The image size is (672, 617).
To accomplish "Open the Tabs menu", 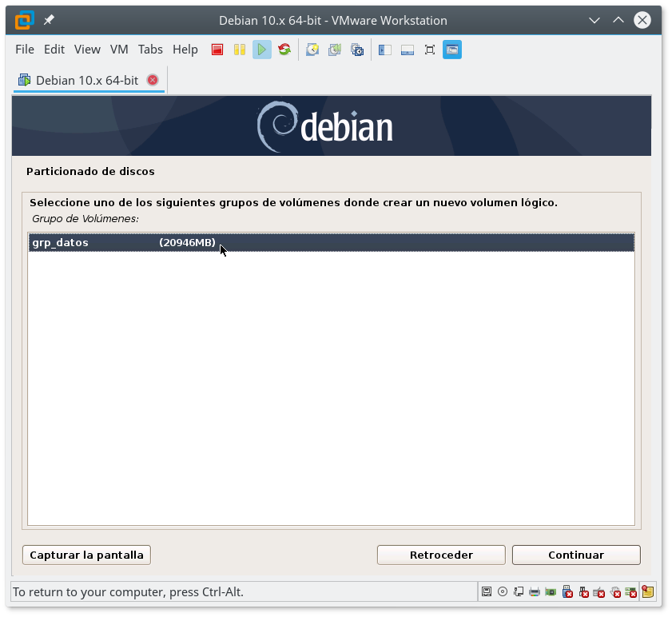I will pyautogui.click(x=150, y=50).
